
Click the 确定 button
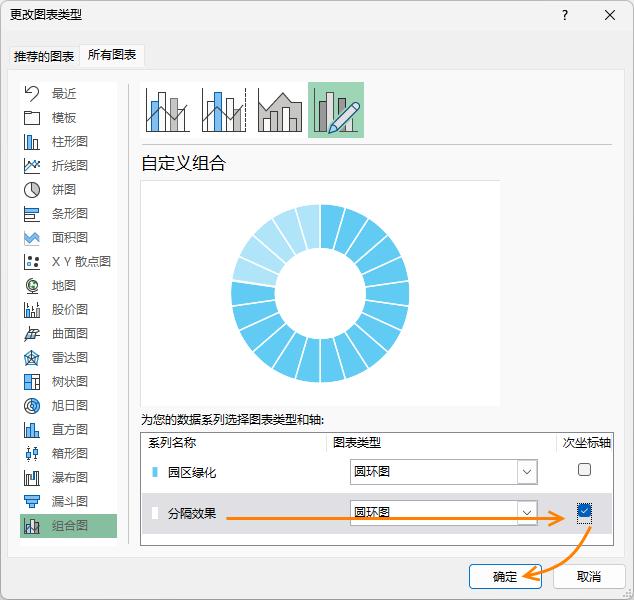(506, 576)
